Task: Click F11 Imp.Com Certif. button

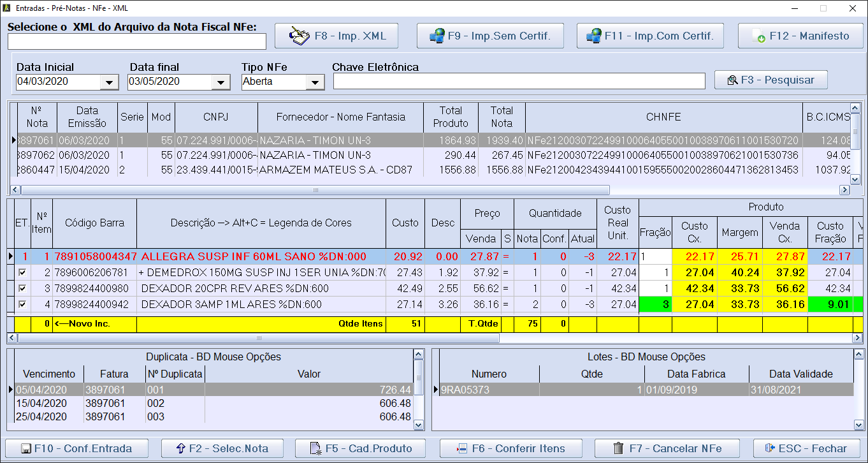Action: [651, 36]
